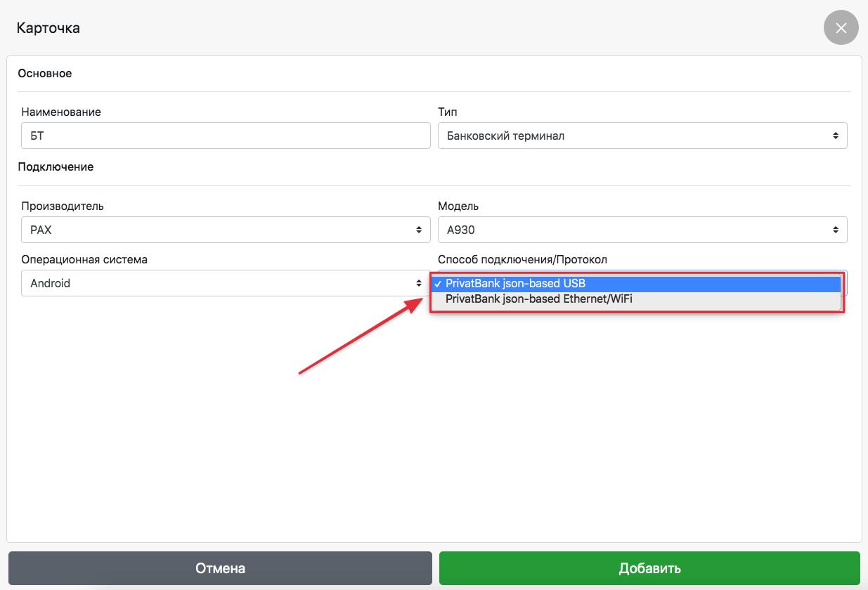Click the Способ подключения/Протокол label

[x=522, y=259]
